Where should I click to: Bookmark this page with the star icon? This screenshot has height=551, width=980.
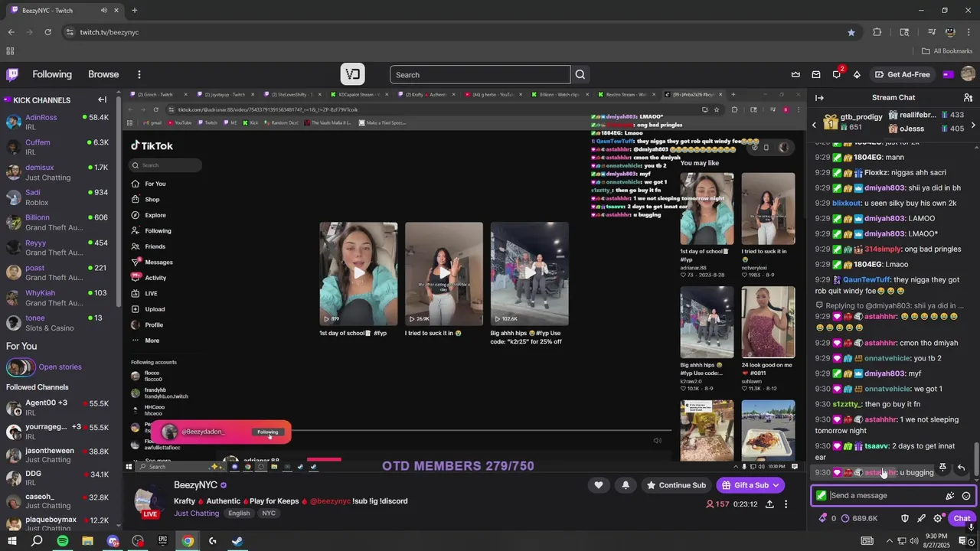pos(851,32)
